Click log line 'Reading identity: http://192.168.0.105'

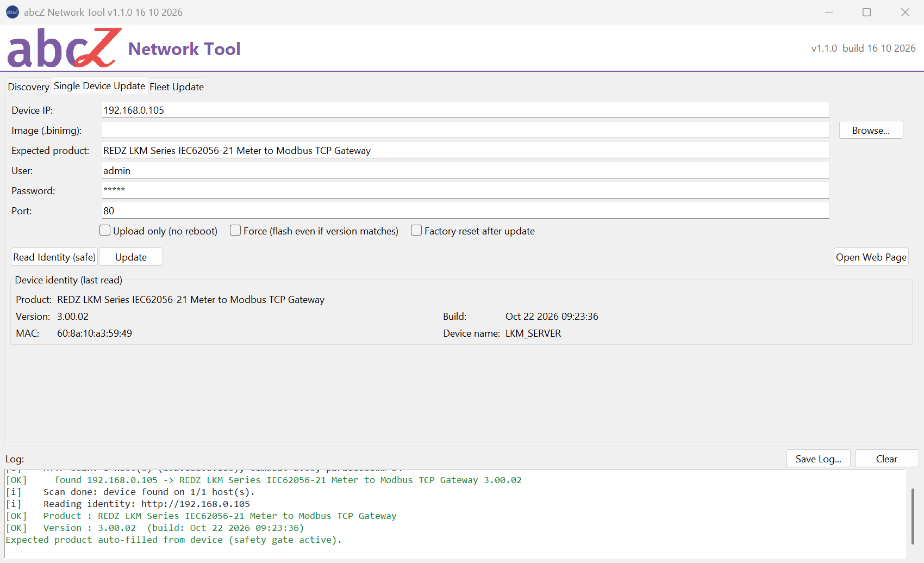(147, 504)
